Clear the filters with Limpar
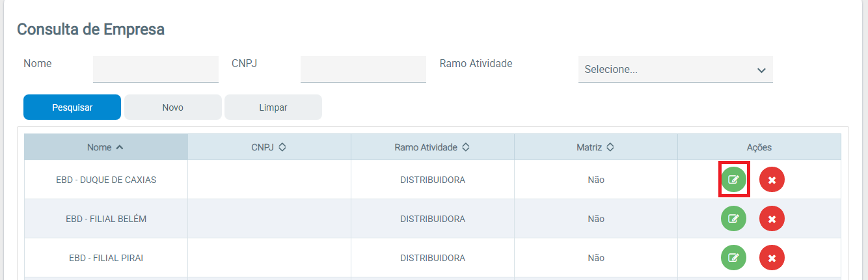 (x=273, y=107)
